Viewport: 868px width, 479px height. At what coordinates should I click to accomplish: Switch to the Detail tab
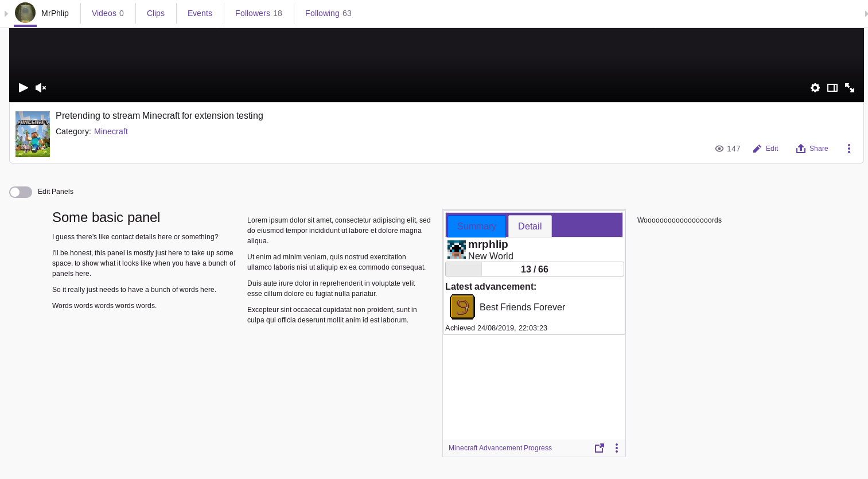[530, 226]
